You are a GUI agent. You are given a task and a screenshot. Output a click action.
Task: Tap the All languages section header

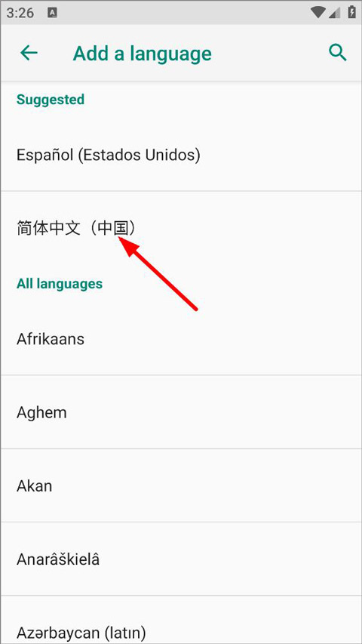click(x=60, y=283)
